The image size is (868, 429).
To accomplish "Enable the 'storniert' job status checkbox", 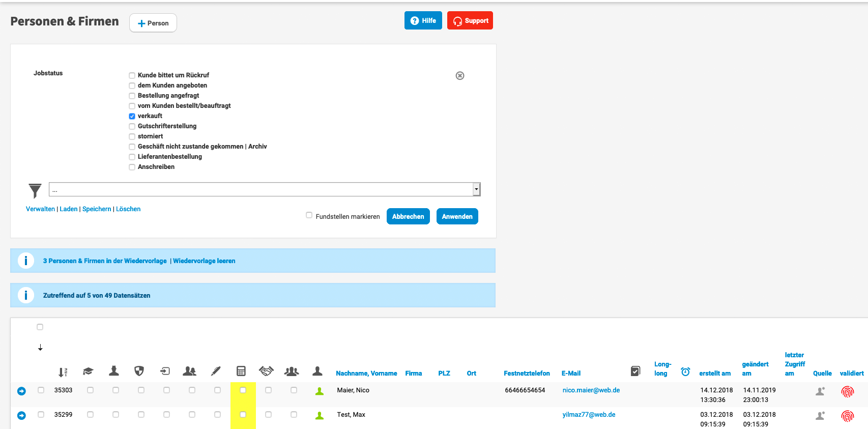I will pyautogui.click(x=132, y=136).
